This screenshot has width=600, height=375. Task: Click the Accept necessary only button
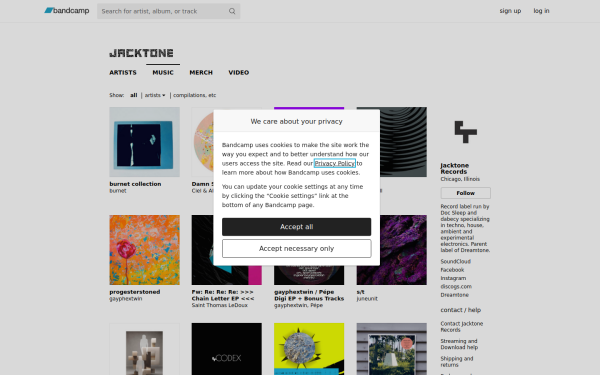pos(297,248)
